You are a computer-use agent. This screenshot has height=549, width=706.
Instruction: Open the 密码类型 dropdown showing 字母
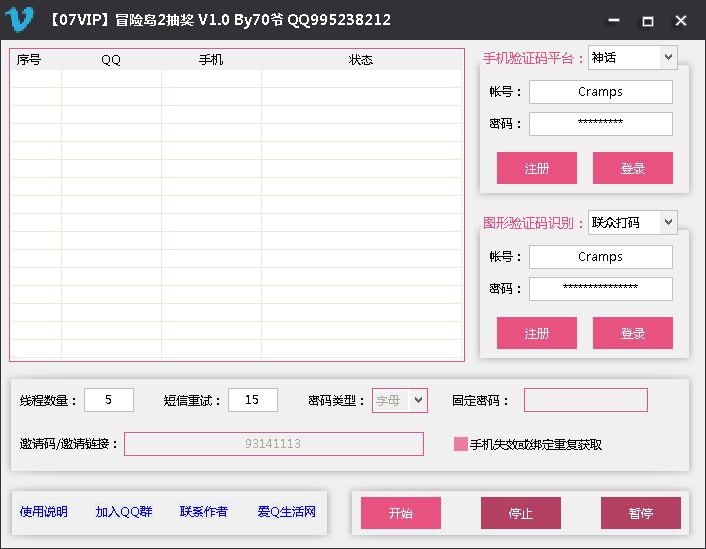(x=399, y=400)
